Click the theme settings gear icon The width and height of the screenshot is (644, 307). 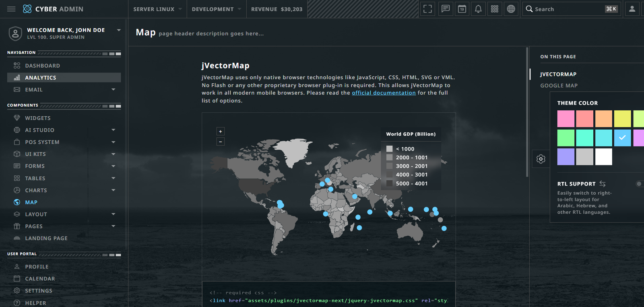click(x=541, y=159)
